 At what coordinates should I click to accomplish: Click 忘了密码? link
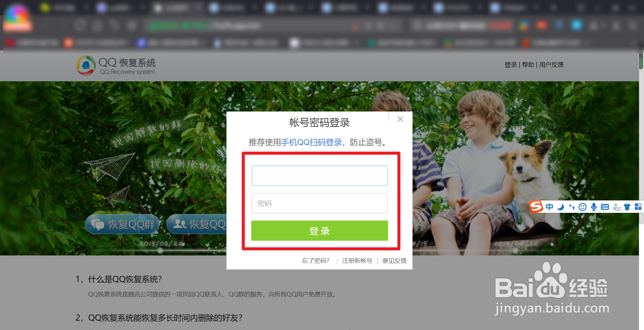click(316, 261)
